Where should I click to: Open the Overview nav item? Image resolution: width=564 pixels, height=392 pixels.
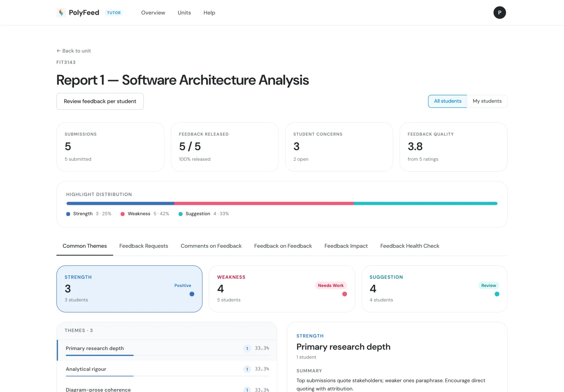(x=153, y=13)
